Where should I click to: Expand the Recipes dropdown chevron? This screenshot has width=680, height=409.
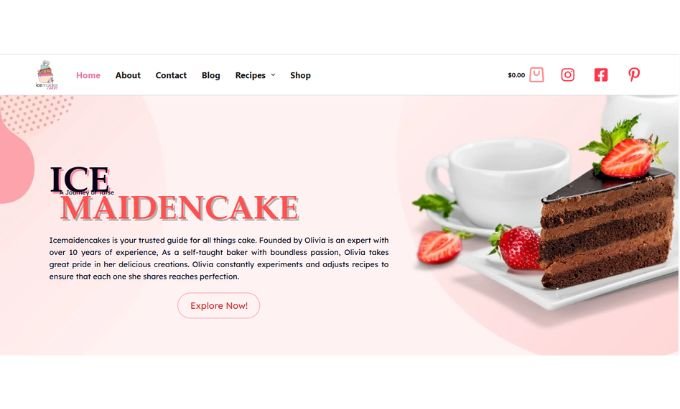tap(273, 75)
